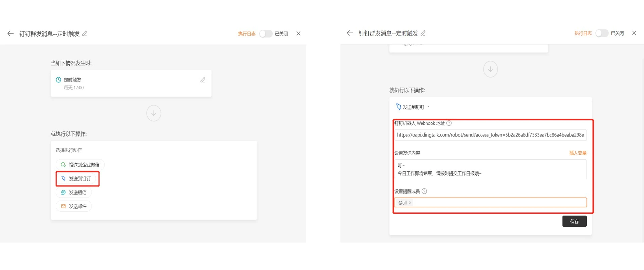Click 已关闭 status text in right panel

(x=618, y=33)
